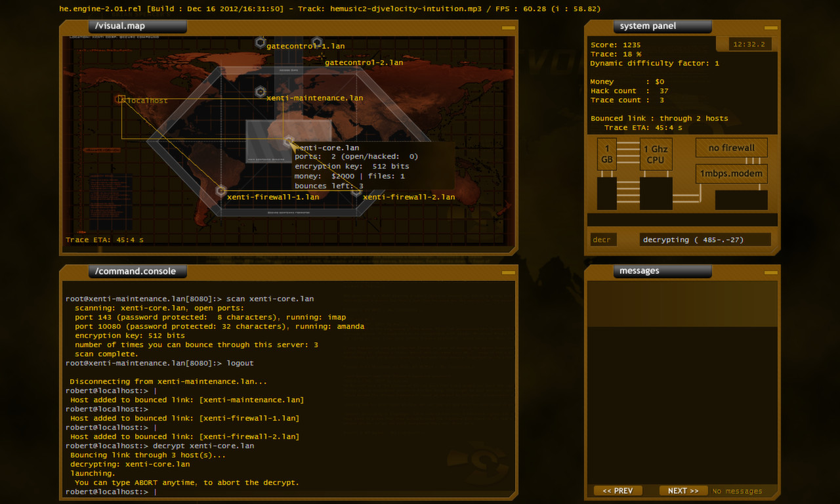The height and width of the screenshot is (504, 840).
Task: Click the /visual.map title tab
Action: [x=136, y=26]
